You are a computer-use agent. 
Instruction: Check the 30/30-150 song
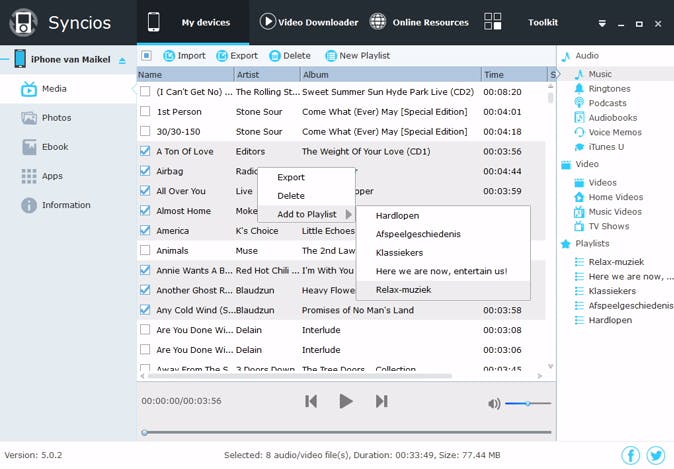145,131
